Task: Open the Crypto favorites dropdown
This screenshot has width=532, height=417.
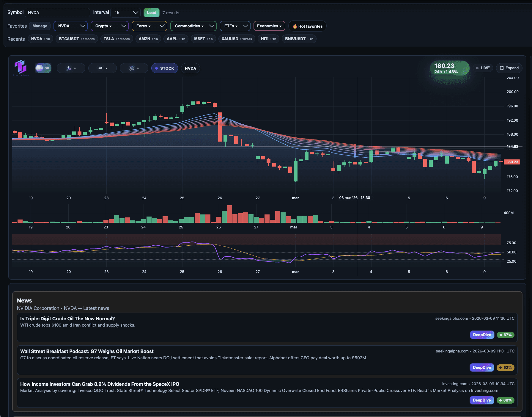Action: (x=110, y=26)
